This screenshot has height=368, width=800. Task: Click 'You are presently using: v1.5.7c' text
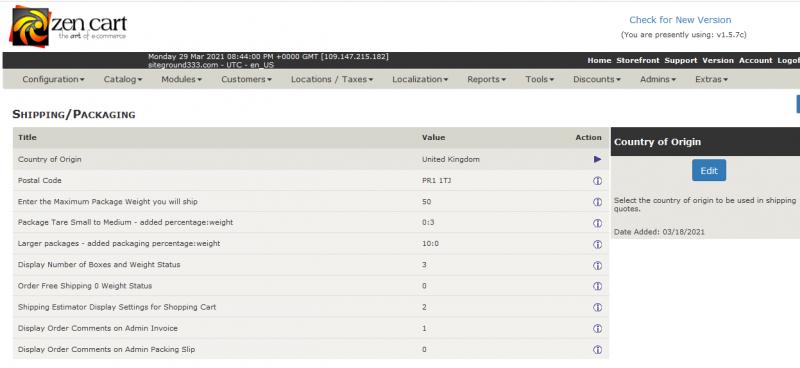click(684, 35)
